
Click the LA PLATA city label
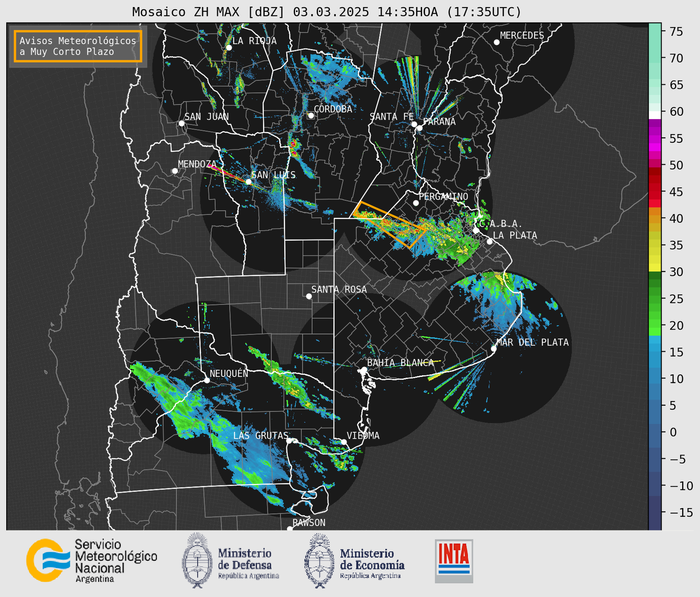[x=515, y=235]
